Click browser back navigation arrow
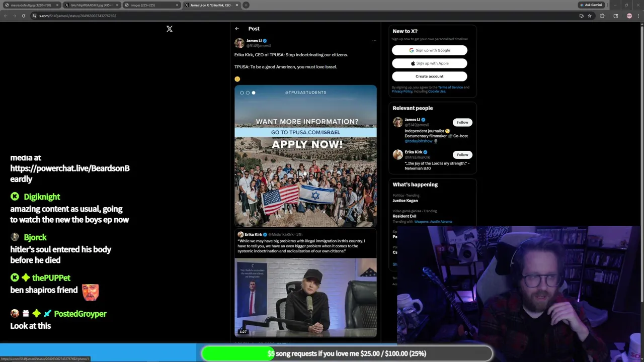644x362 pixels. click(5, 16)
